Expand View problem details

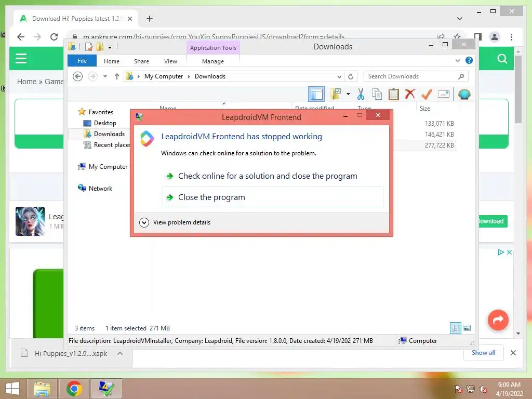coord(175,222)
